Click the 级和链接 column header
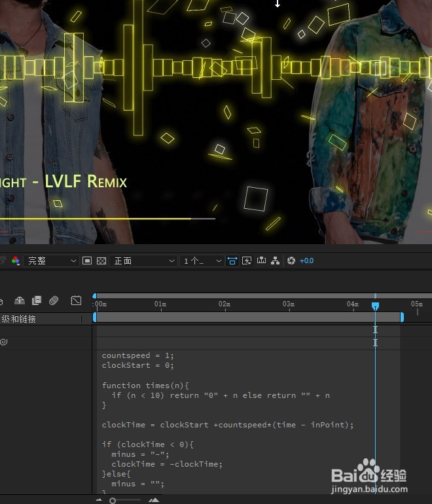The height and width of the screenshot is (504, 432). click(x=18, y=319)
